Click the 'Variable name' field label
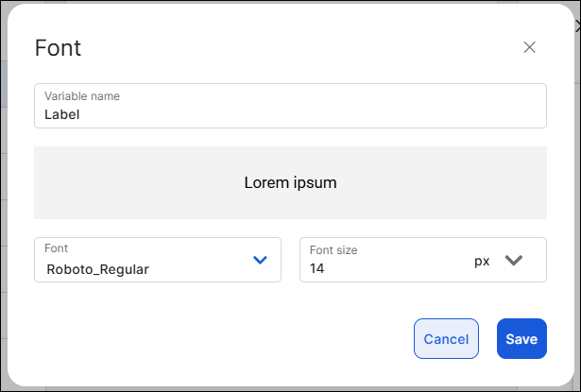 point(82,96)
